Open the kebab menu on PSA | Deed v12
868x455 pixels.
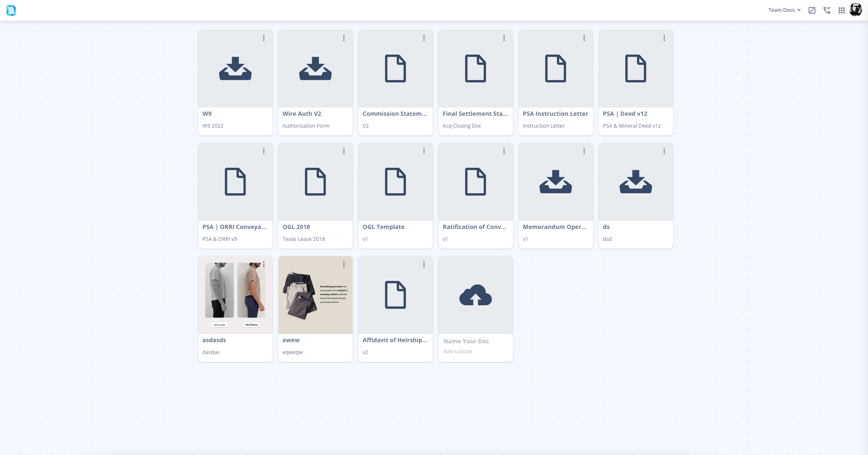click(664, 38)
